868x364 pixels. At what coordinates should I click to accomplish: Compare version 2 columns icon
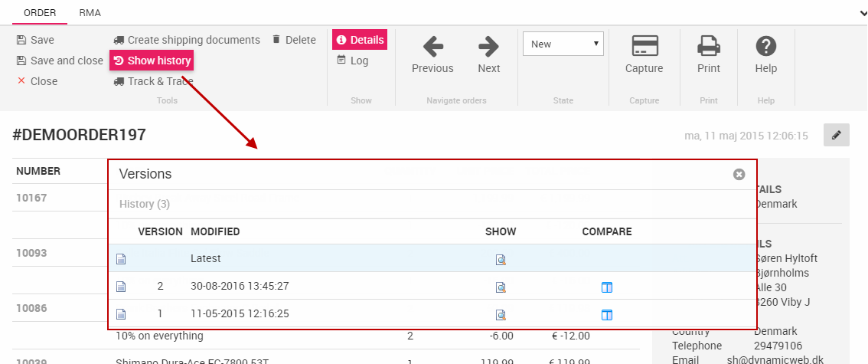[607, 287]
